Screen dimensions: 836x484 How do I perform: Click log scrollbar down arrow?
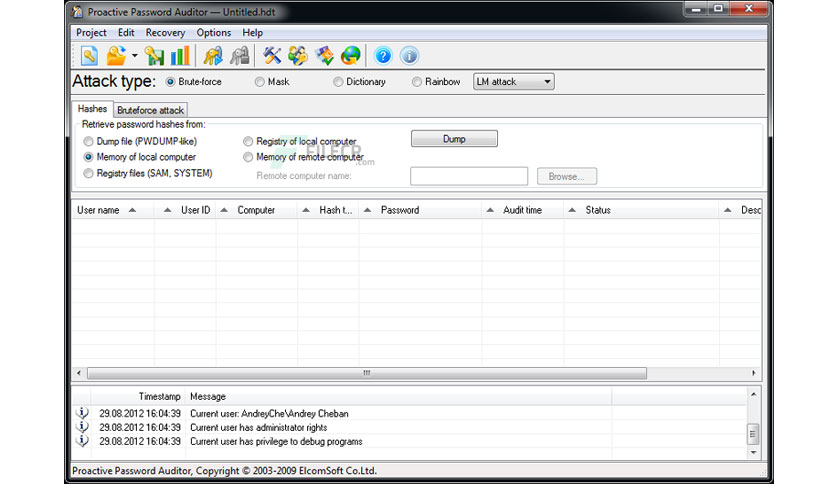753,453
